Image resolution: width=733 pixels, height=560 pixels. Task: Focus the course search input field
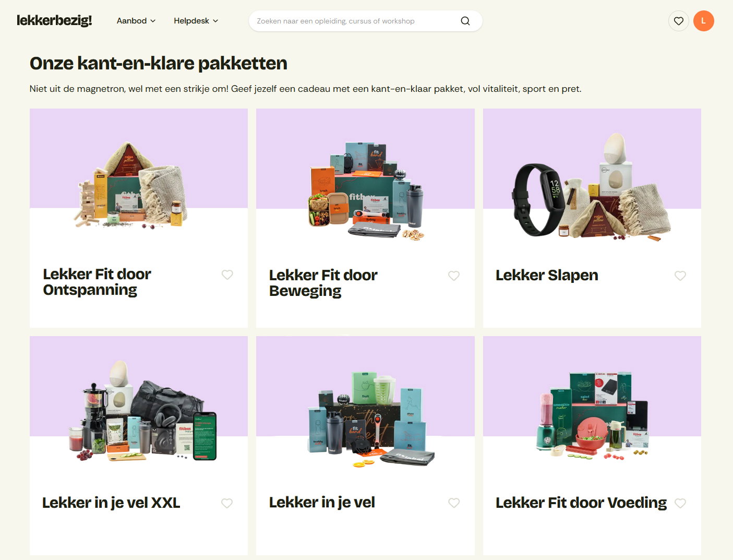pyautogui.click(x=355, y=21)
